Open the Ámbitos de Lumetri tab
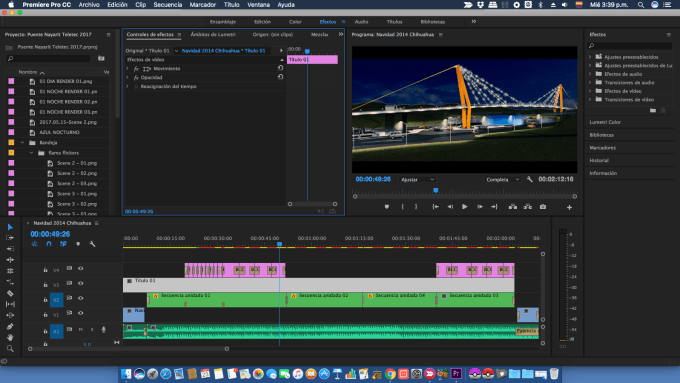The height and width of the screenshot is (383, 680). tap(213, 34)
